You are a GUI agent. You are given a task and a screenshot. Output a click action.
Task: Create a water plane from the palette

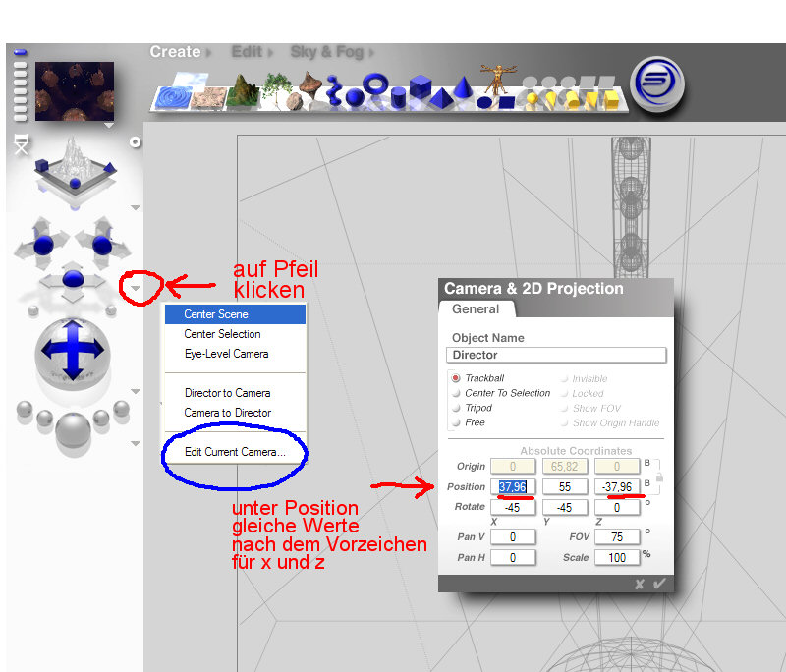coord(172,97)
